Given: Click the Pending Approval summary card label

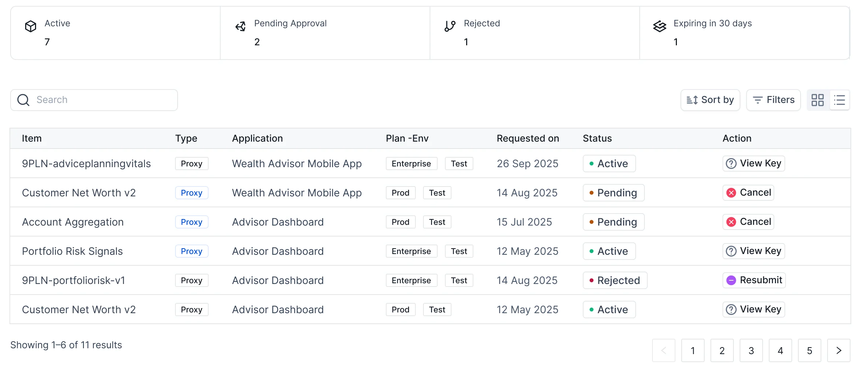Looking at the screenshot, I should pos(290,23).
